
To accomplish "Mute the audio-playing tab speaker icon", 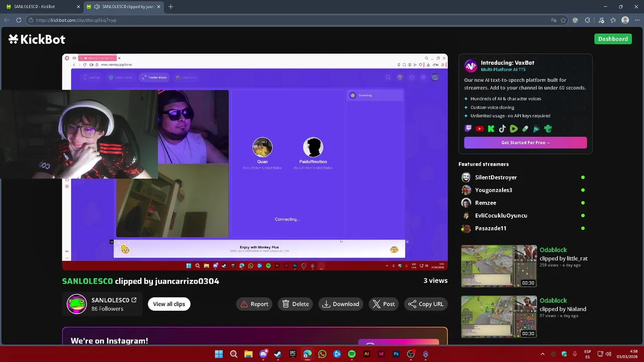I will 97,7.
